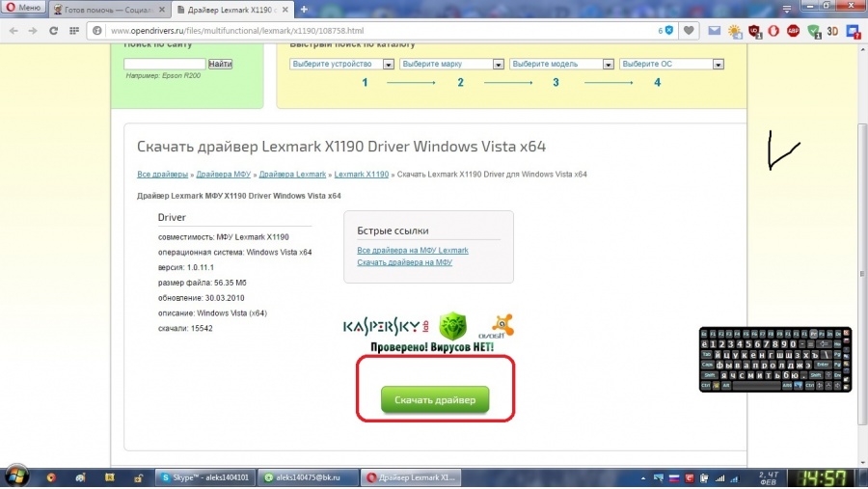Click the 14:57 digital clock
868x489 pixels.
pos(824,478)
